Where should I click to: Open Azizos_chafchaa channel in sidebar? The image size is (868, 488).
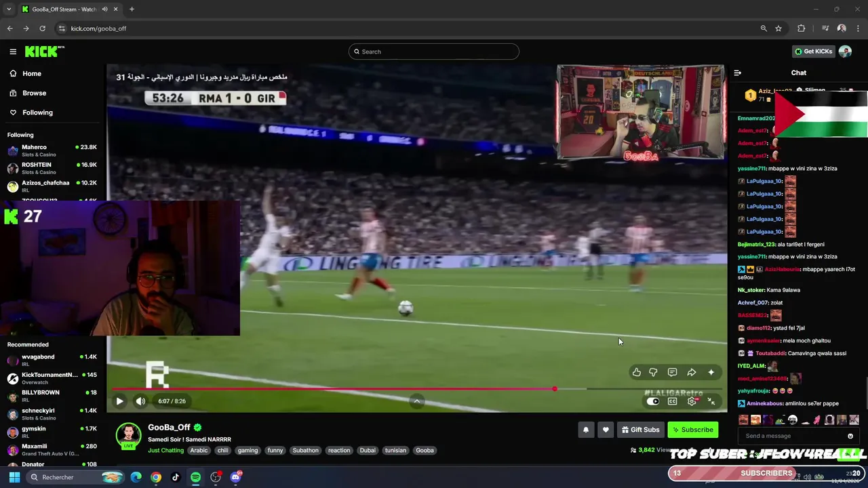pyautogui.click(x=52, y=186)
